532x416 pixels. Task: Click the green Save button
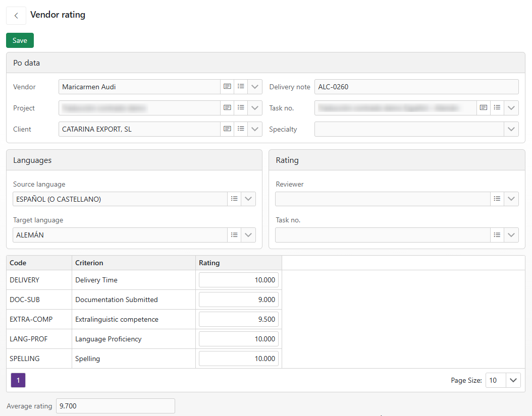[20, 40]
